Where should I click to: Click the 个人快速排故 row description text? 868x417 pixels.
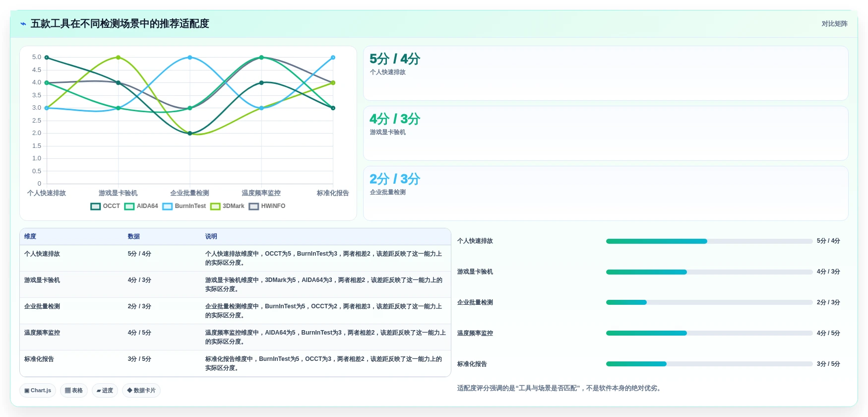323,258
